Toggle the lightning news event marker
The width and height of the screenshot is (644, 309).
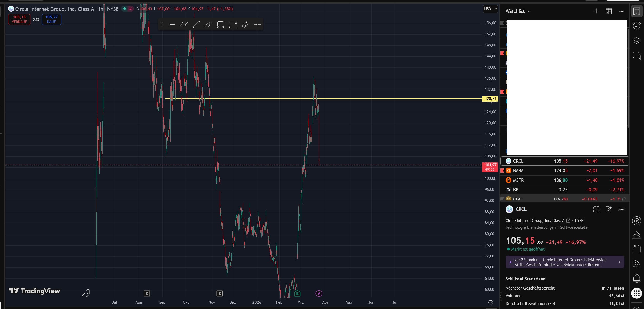pyautogui.click(x=319, y=293)
